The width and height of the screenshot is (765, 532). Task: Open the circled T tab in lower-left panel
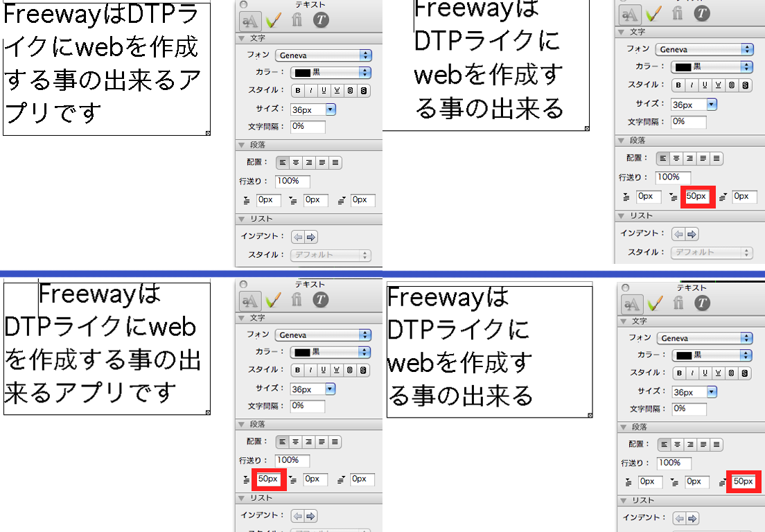click(x=321, y=300)
